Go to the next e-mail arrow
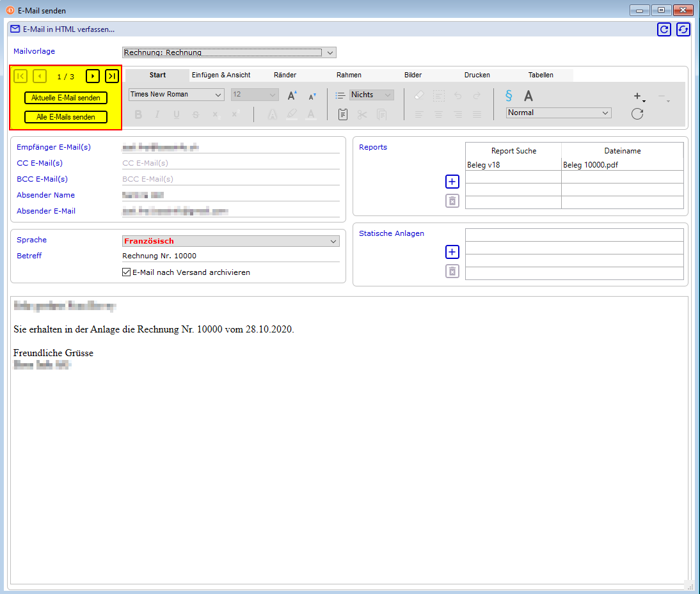Image resolution: width=700 pixels, height=594 pixels. (93, 77)
